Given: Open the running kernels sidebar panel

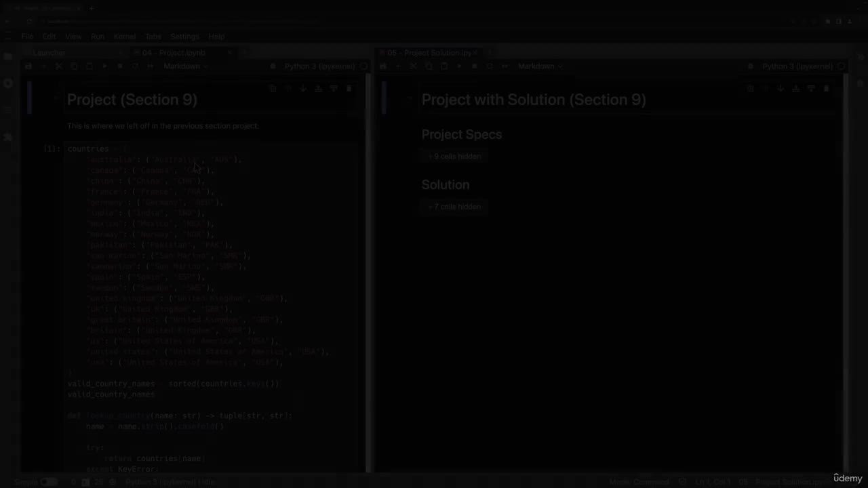Looking at the screenshot, I should pyautogui.click(x=8, y=83).
